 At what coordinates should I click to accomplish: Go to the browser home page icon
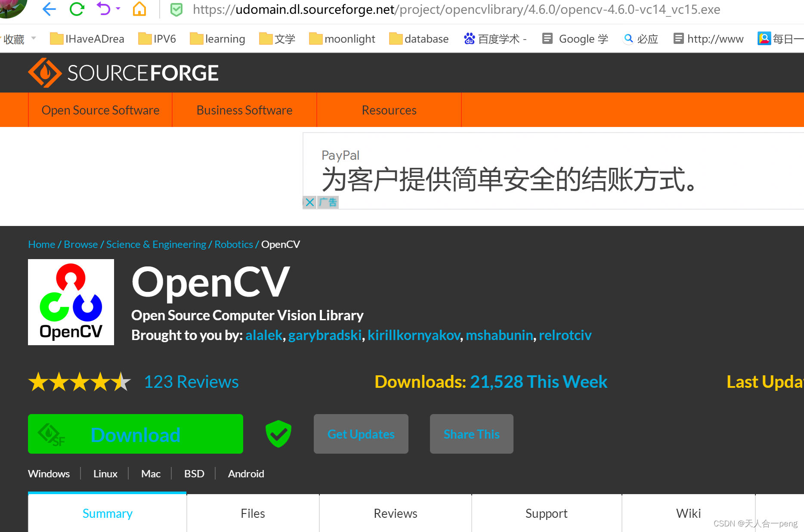139,9
